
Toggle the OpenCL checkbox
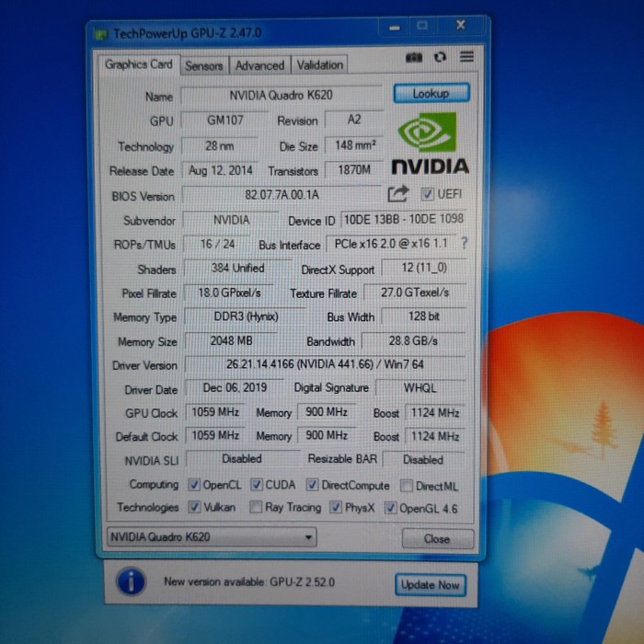pos(194,485)
